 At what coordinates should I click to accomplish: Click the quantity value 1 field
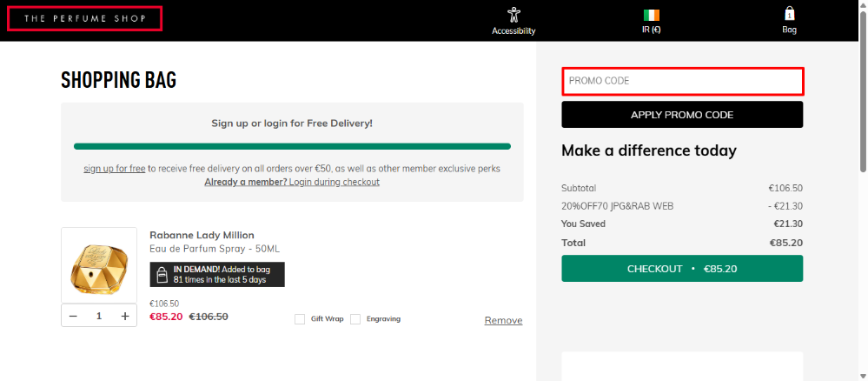pos(99,316)
